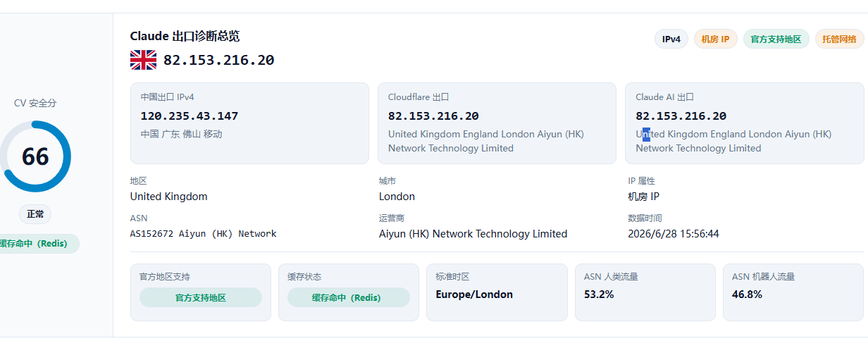This screenshot has width=868, height=341.
Task: Click the Claude 出口诊断总览 title
Action: (x=185, y=36)
